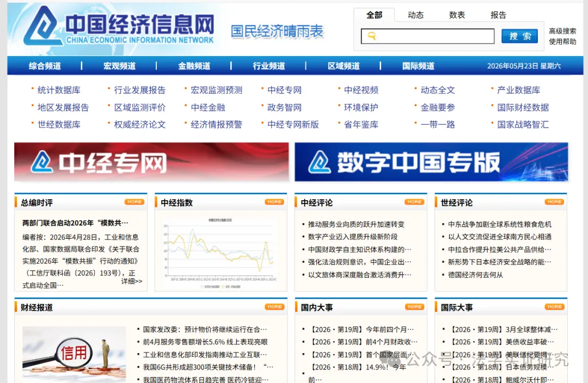Open MORE in 世经评论 panel
The width and height of the screenshot is (588, 383).
pyautogui.click(x=555, y=202)
